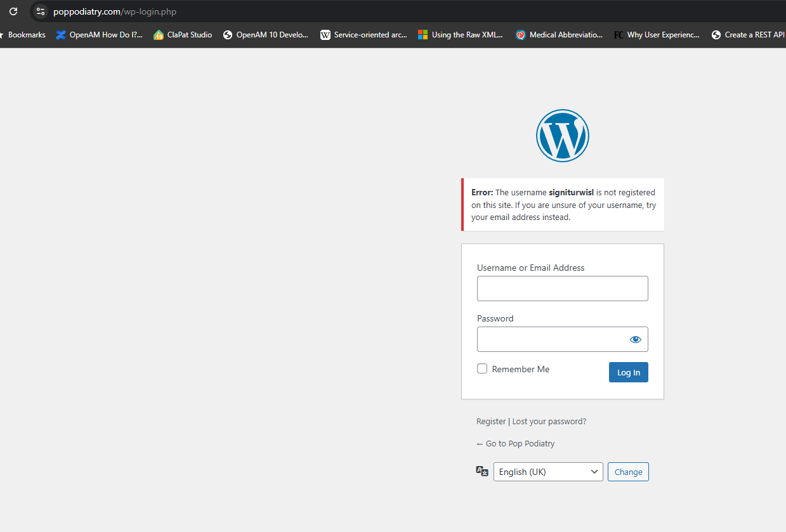Open the Why User Experienc... bookmark
786x532 pixels.
click(657, 35)
